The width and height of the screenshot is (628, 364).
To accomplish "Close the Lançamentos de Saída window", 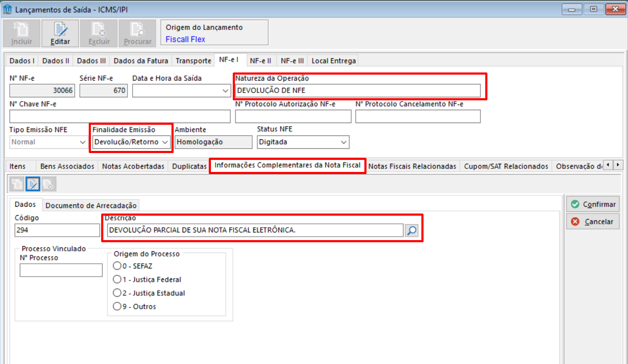I will click(616, 9).
